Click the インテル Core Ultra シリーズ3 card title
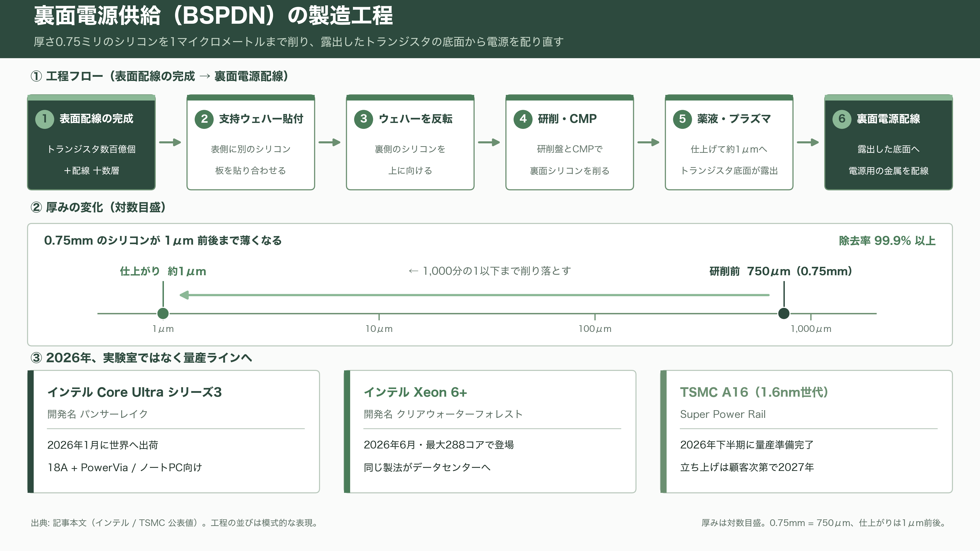The image size is (980, 551). click(134, 392)
